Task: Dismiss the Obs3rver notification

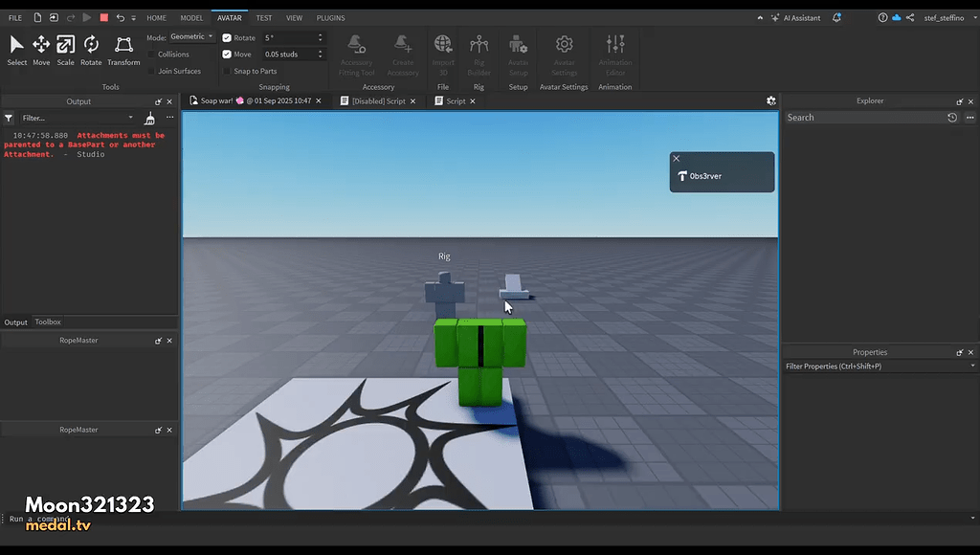Action: [677, 158]
